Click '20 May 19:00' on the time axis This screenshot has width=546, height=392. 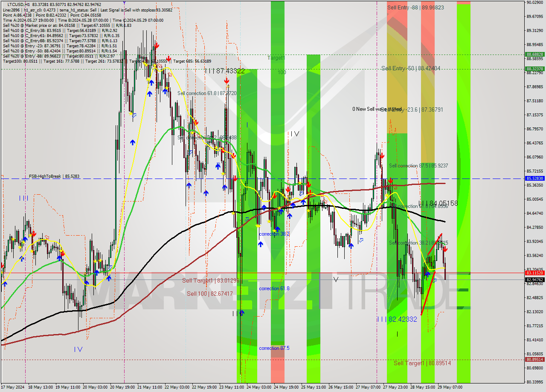click(x=122, y=388)
